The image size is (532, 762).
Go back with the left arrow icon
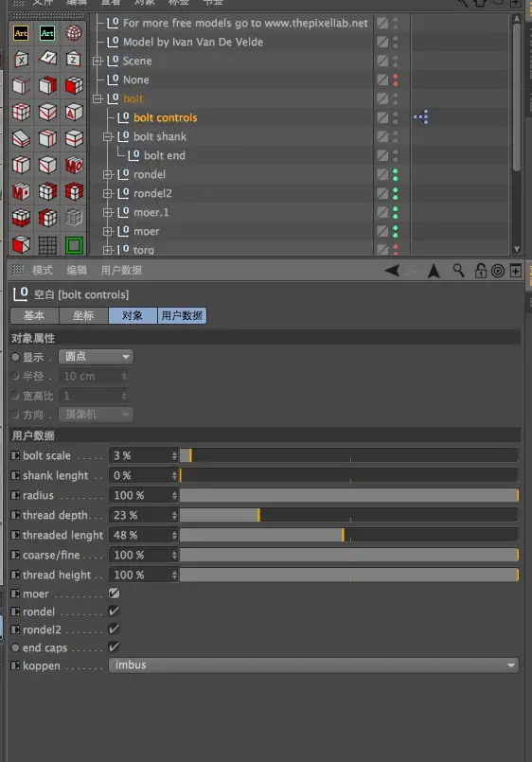tap(392, 270)
